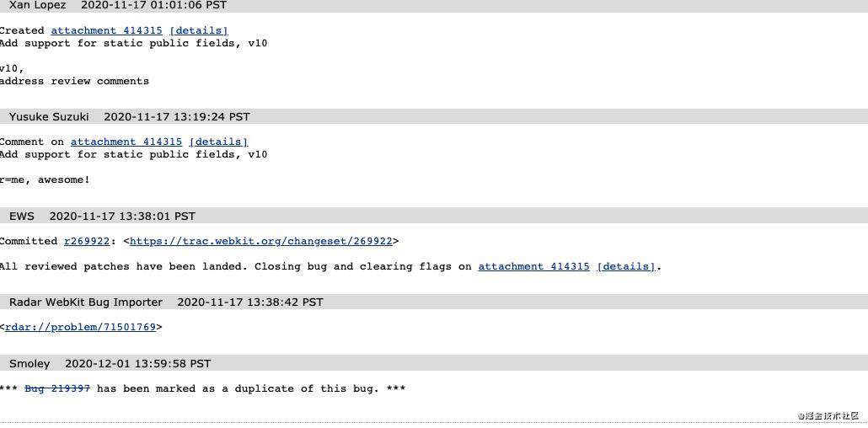Open details link in Yusuke Suzuki's comment
Screen dimensions: 868x428
coord(218,142)
